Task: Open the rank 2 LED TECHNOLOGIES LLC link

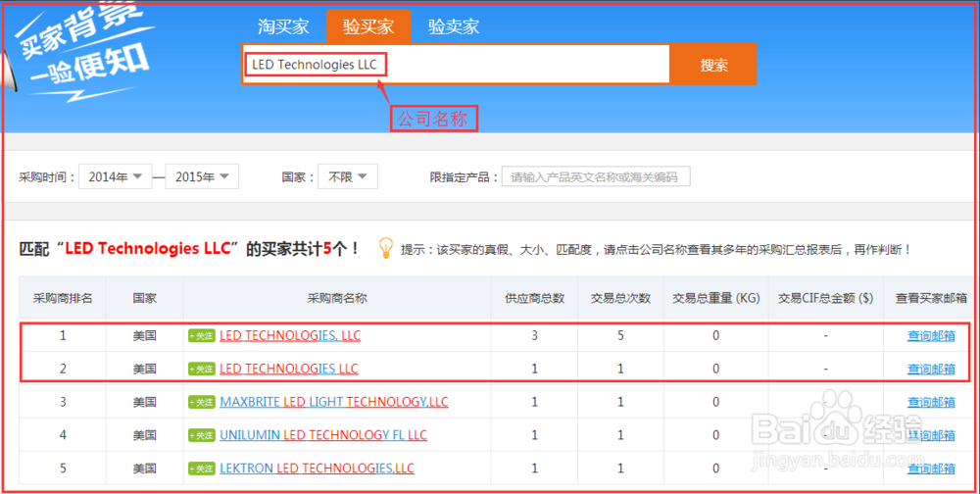Action: pos(289,369)
